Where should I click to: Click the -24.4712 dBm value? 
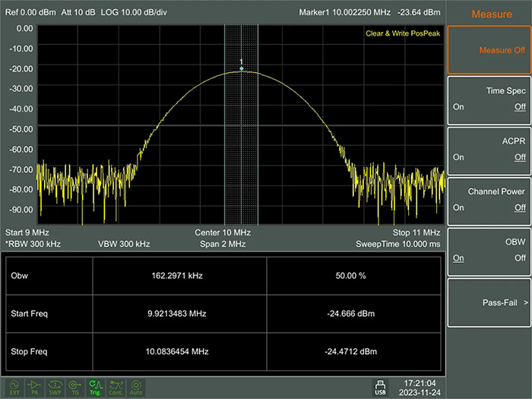(351, 351)
